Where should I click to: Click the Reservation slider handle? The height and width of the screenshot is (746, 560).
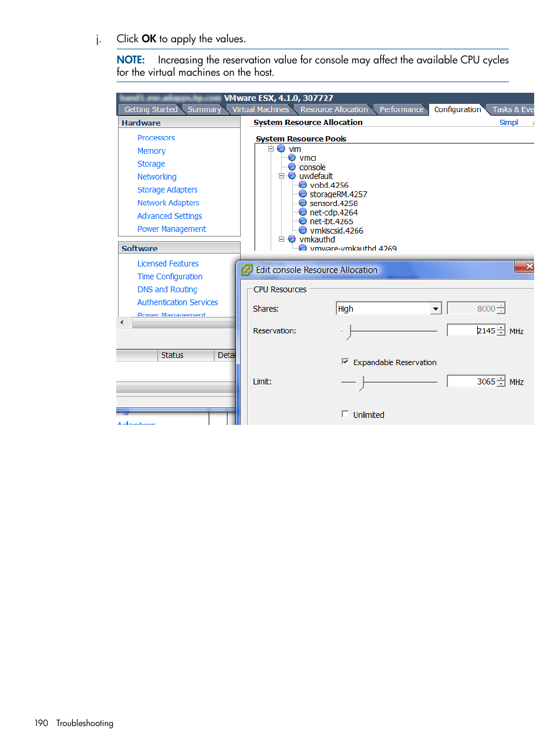(x=348, y=332)
